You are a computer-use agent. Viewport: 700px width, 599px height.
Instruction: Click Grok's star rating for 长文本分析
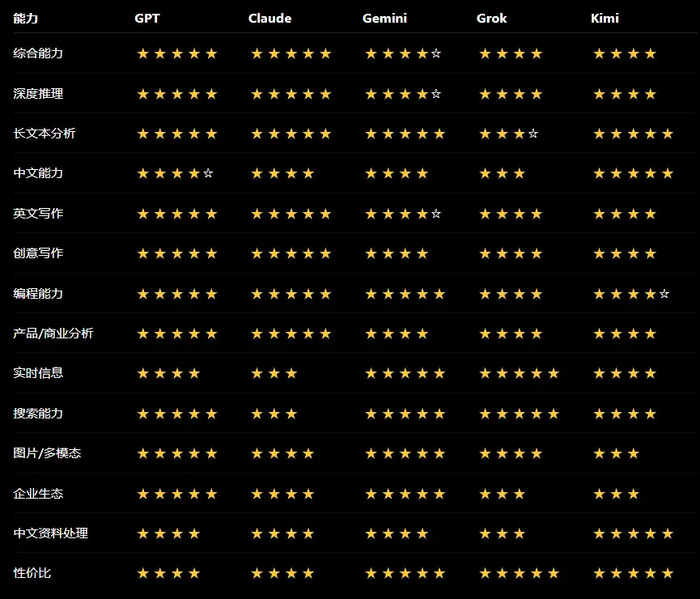pyautogui.click(x=508, y=134)
